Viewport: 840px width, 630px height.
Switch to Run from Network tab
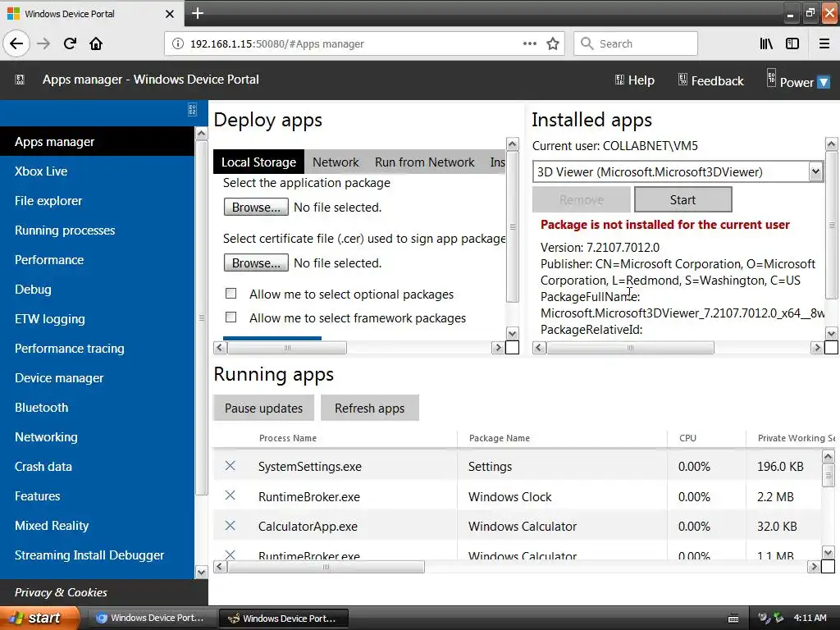point(424,162)
